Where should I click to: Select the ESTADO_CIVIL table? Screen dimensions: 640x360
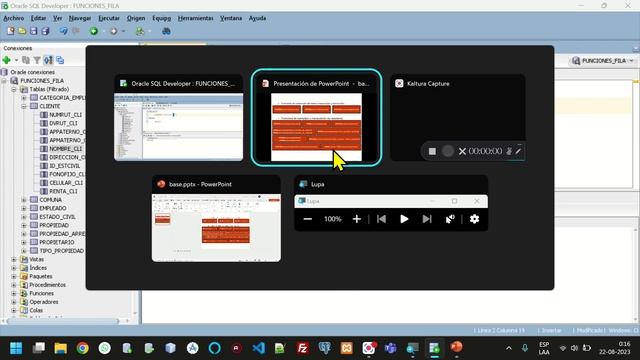pos(57,217)
